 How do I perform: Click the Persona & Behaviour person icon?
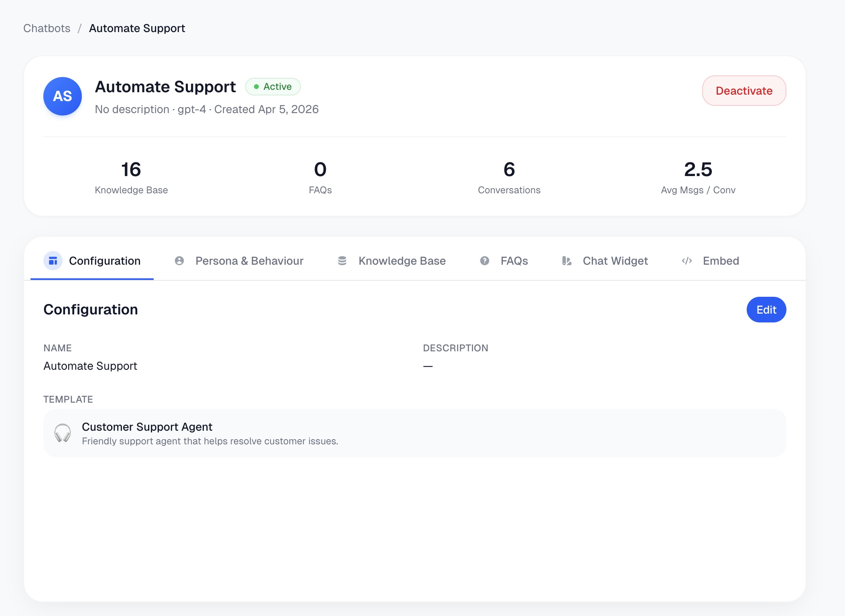pyautogui.click(x=179, y=261)
